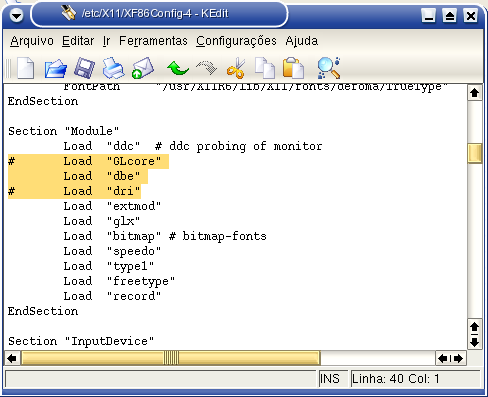This screenshot has height=397, width=488.
Task: Redo with the gray arrow icon
Action: coord(207,68)
